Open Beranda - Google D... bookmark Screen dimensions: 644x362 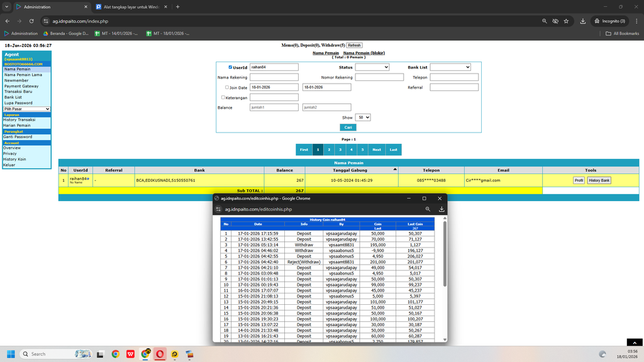(x=66, y=33)
